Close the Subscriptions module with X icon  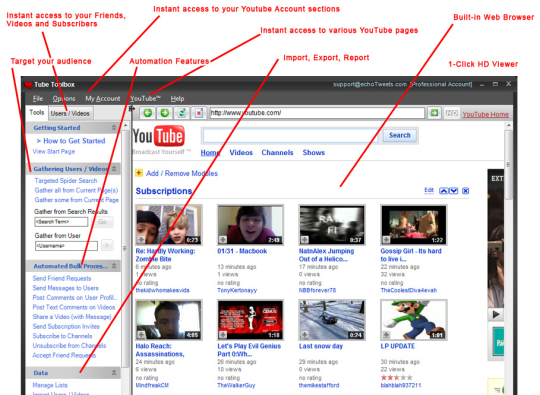[465, 191]
